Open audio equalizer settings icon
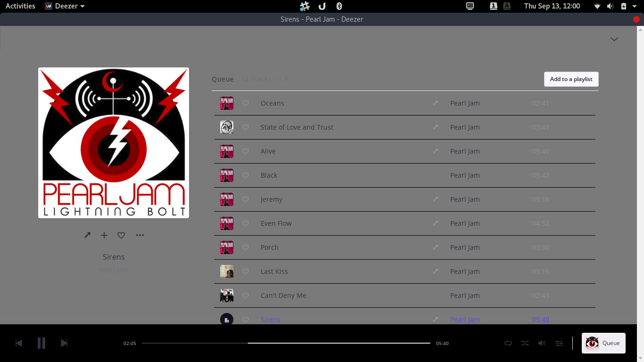The width and height of the screenshot is (644, 362). coord(559,343)
